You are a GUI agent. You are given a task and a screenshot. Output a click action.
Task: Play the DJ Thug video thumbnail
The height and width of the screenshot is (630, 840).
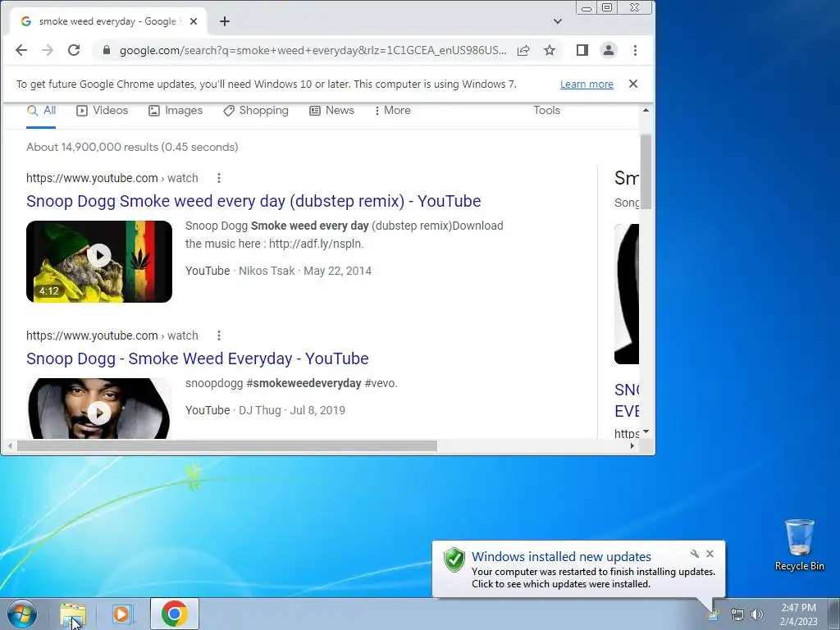99,409
